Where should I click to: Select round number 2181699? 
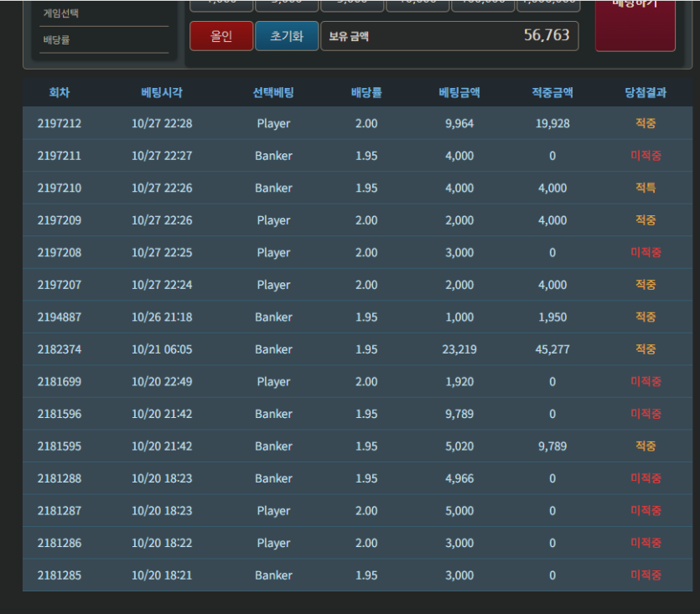pyautogui.click(x=60, y=381)
